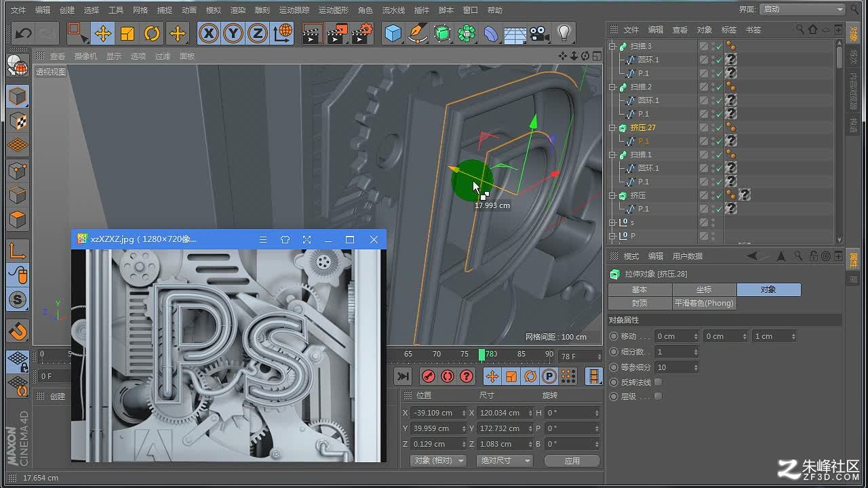The image size is (868, 488).
Task: Switch to model mode
Action: pyautogui.click(x=18, y=96)
